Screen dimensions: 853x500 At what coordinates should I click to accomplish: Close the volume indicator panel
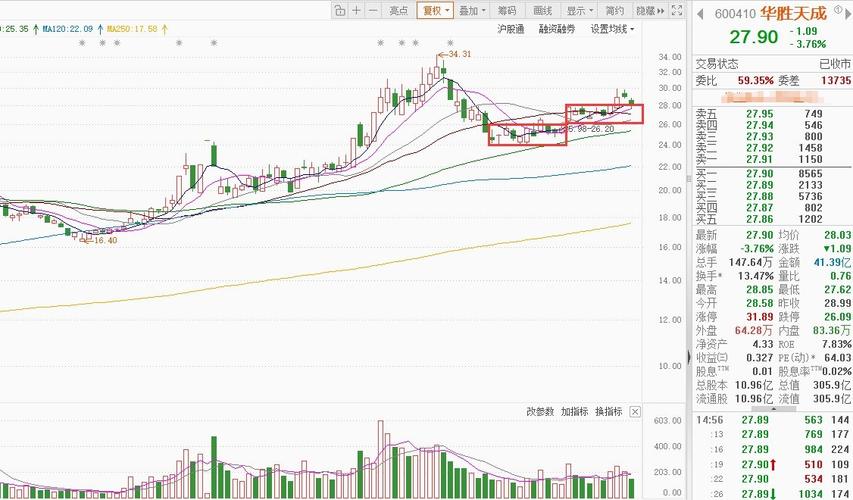click(x=635, y=412)
